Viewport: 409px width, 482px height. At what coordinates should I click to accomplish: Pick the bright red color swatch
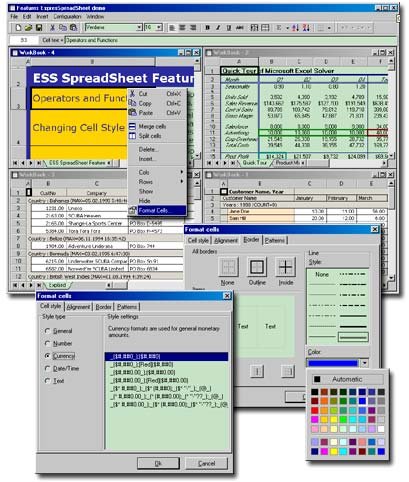315,410
